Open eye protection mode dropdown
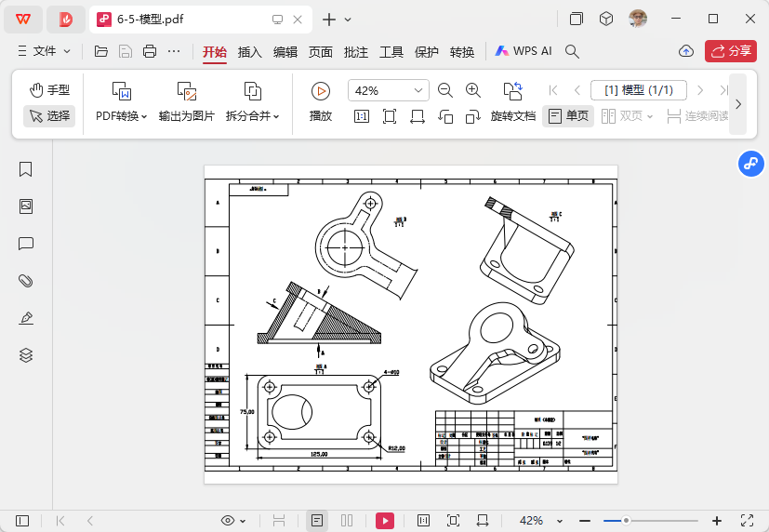769x532 pixels. 233,520
